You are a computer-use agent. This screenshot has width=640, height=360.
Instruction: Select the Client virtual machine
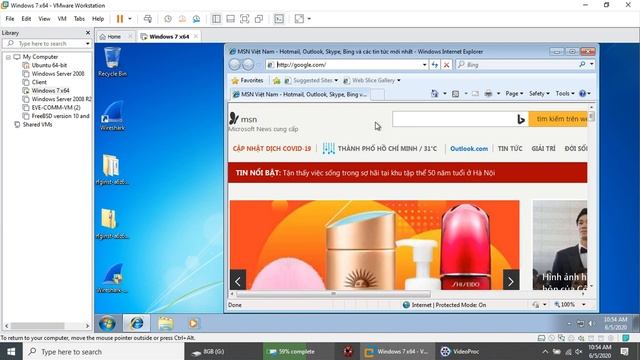pos(39,82)
